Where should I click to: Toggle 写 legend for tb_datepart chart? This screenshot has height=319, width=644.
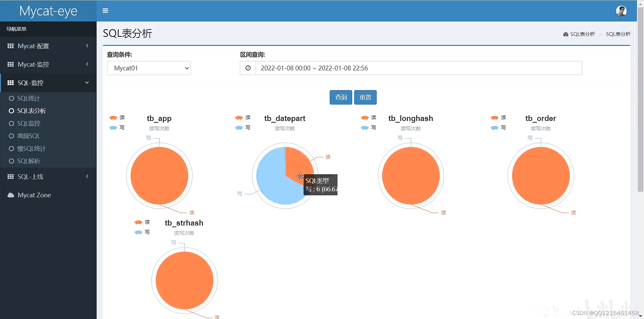pos(243,128)
